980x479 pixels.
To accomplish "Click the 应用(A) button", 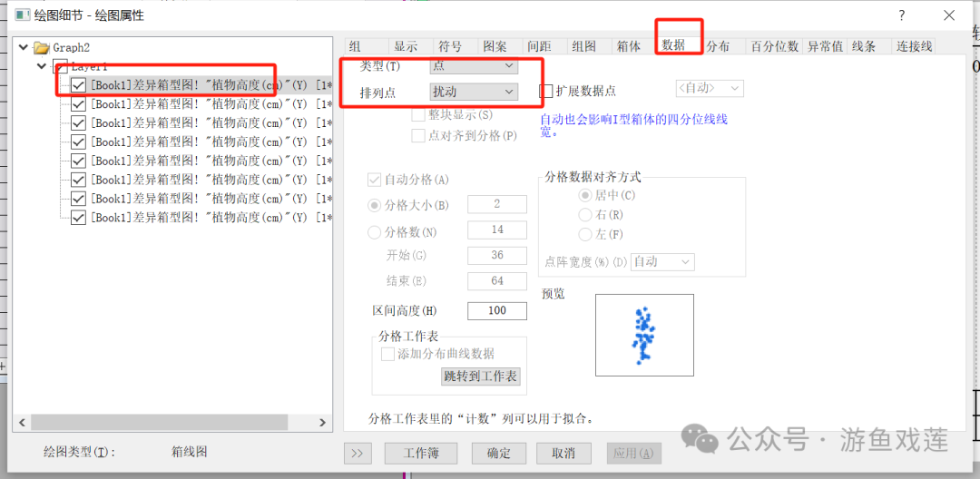I will [x=633, y=454].
